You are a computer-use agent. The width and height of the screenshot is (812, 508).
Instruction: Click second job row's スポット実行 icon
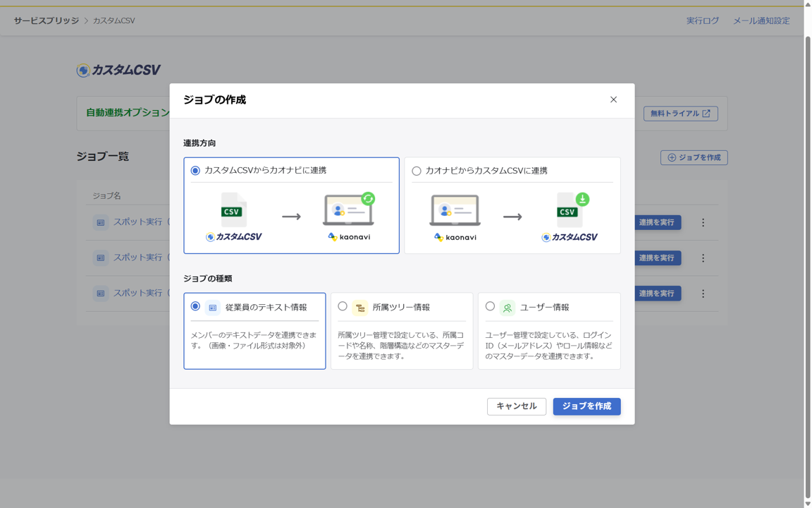pos(101,258)
